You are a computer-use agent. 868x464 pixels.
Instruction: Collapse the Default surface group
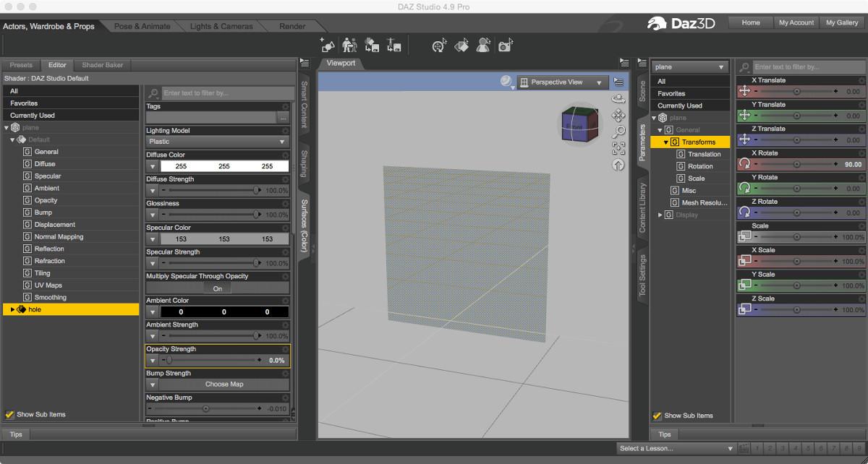point(12,139)
